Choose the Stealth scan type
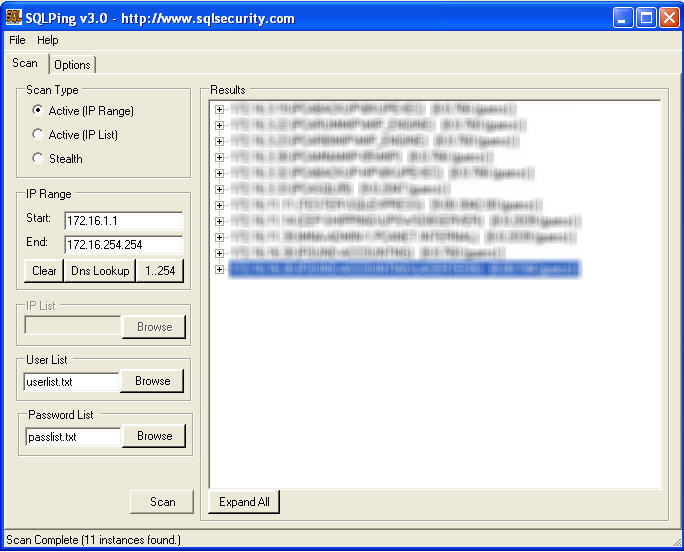Viewport: 684px width, 552px height. (x=38, y=159)
